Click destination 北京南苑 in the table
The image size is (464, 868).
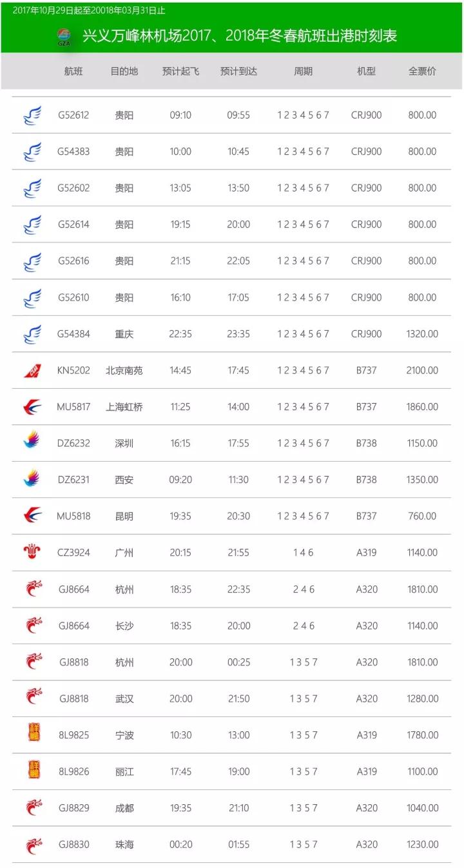124,371
